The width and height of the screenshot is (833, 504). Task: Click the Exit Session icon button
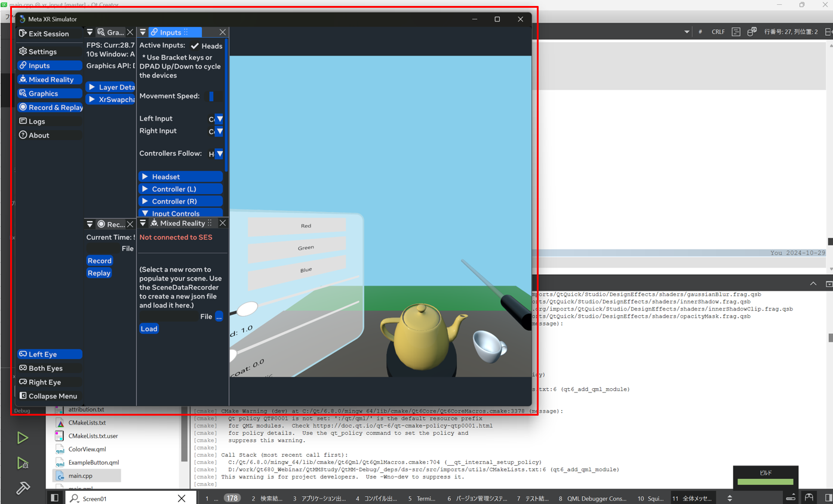coord(23,34)
